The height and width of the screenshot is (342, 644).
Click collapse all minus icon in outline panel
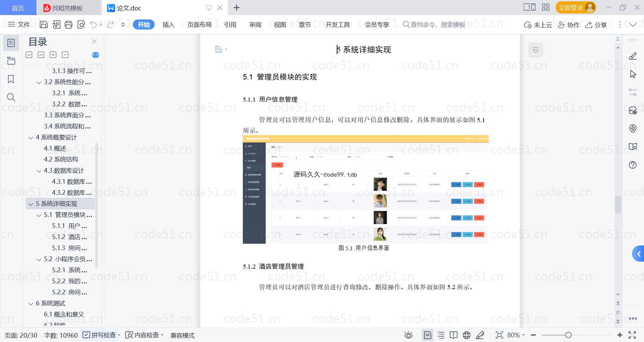coord(65,55)
